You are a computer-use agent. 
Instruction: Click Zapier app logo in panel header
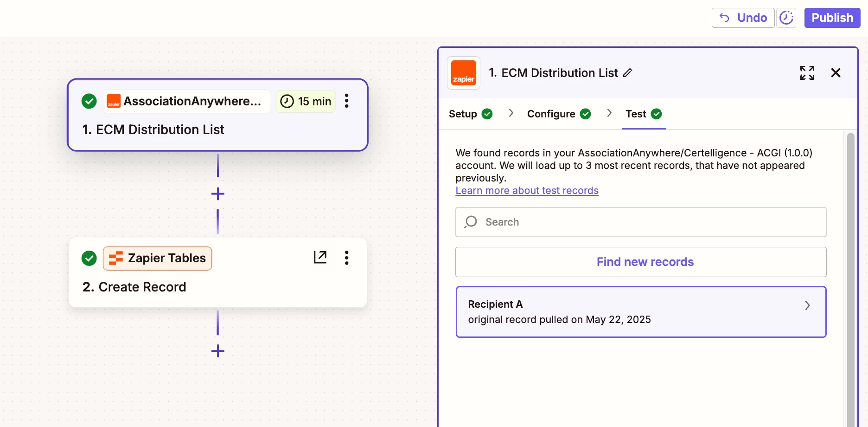464,73
